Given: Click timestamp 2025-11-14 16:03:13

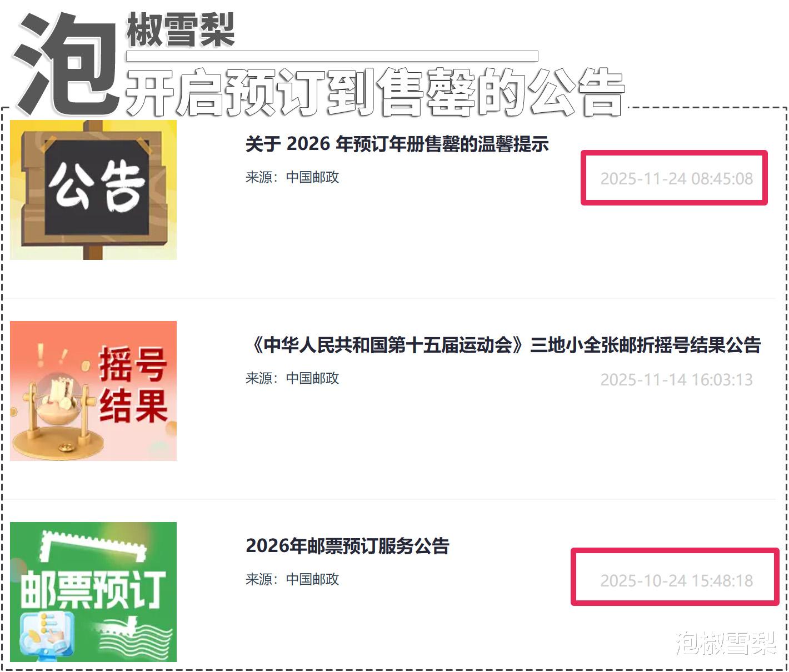Looking at the screenshot, I should 676,380.
